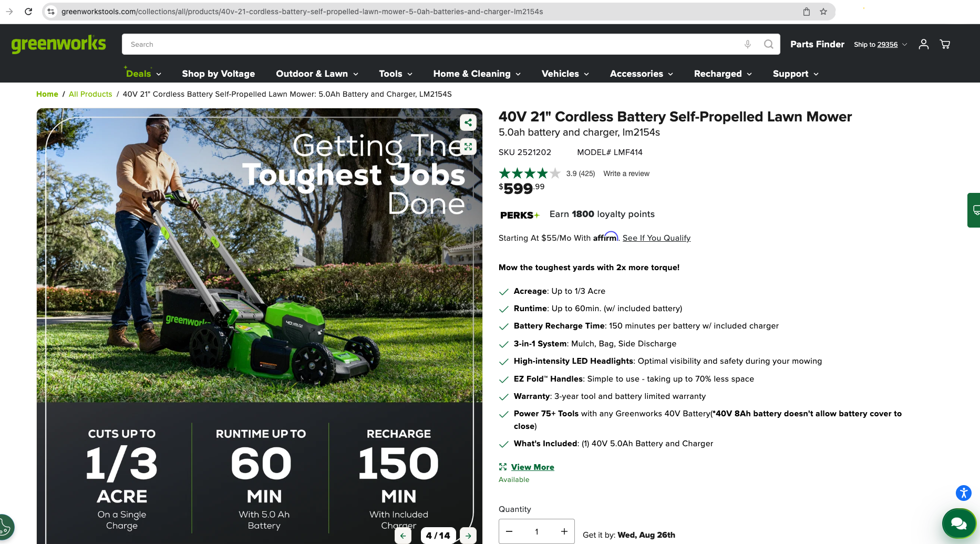This screenshot has height=544, width=980.
Task: Click the browser share icon in address bar
Action: click(x=807, y=12)
